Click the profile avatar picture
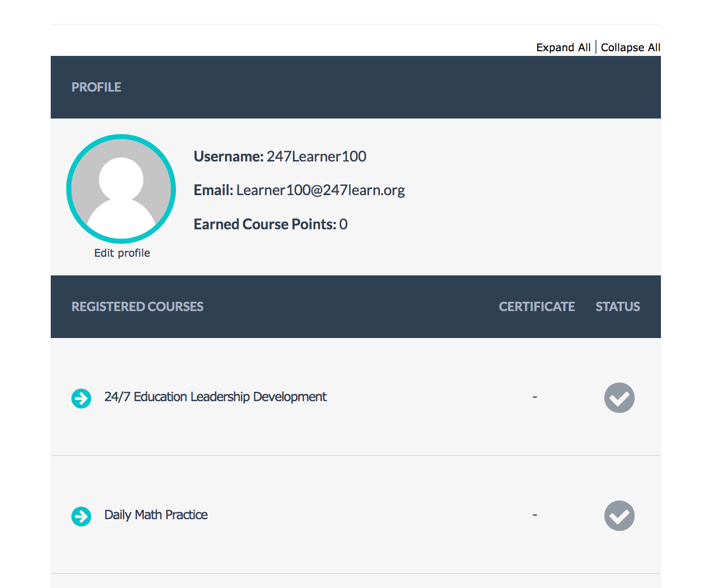The width and height of the screenshot is (707, 588). tap(121, 189)
